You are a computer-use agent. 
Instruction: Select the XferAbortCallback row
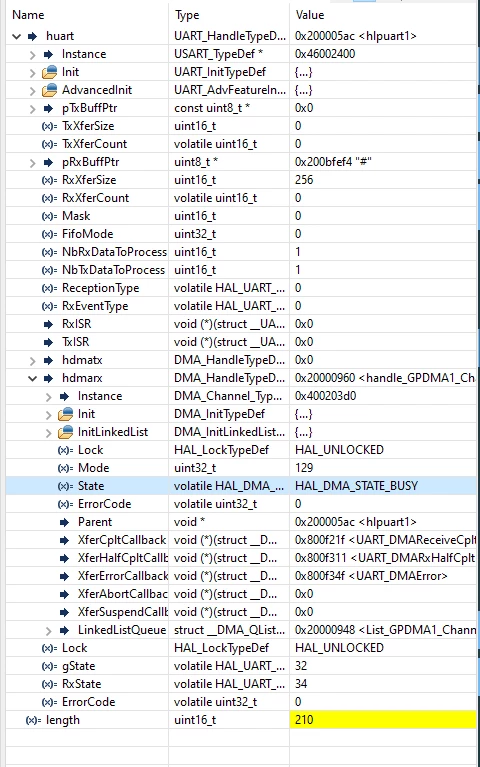[x=241, y=594]
